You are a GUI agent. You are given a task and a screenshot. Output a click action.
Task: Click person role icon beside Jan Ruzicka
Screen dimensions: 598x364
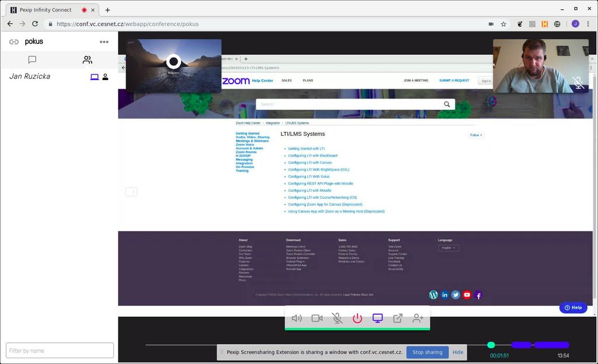[105, 77]
